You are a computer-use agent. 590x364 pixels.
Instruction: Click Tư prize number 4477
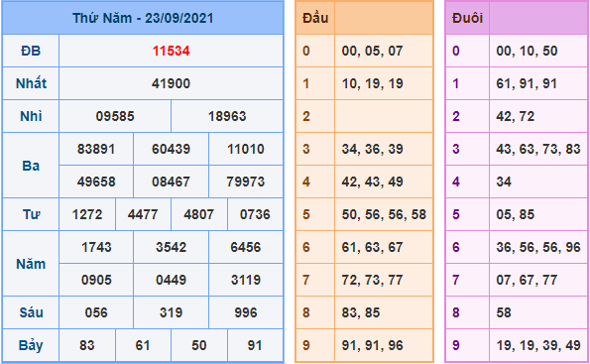tap(143, 214)
